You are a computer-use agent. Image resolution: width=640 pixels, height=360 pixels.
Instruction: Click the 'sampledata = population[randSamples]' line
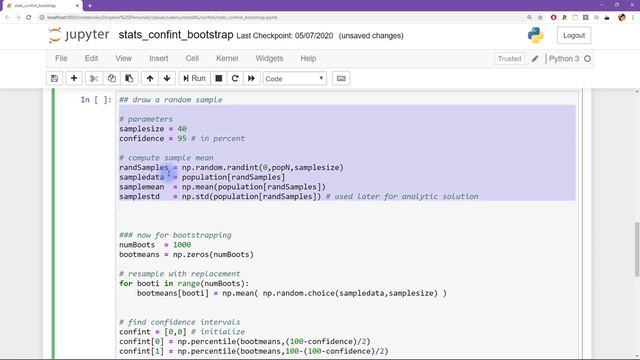(x=202, y=177)
